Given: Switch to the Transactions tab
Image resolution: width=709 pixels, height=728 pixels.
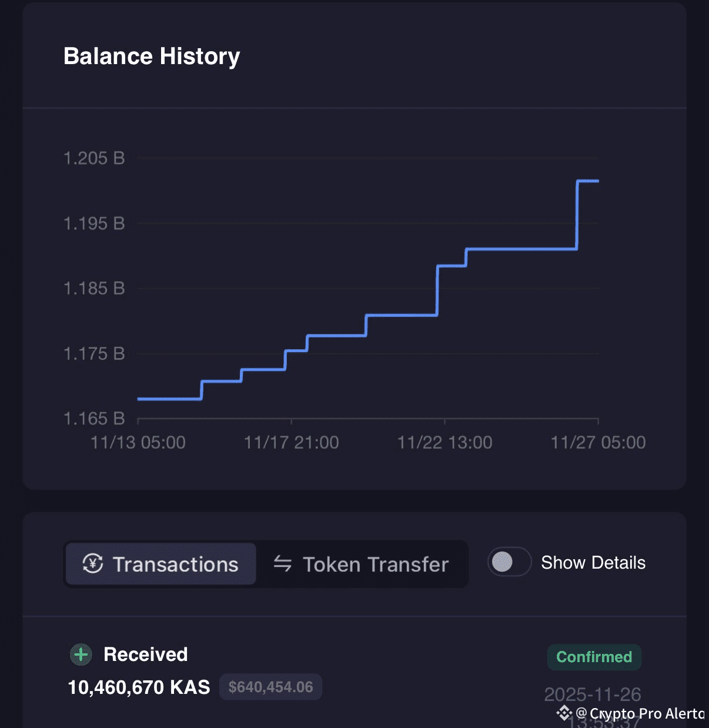Looking at the screenshot, I should tap(160, 564).
